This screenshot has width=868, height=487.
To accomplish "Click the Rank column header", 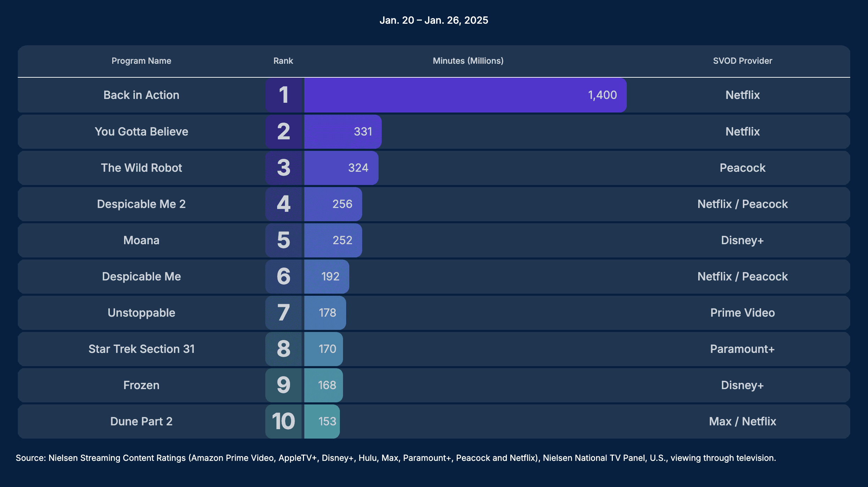I will tap(283, 61).
